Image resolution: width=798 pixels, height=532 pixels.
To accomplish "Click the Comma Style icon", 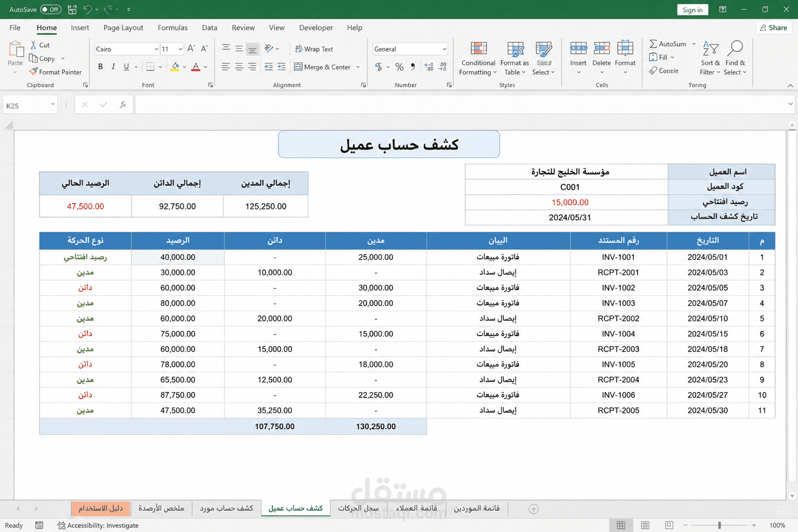I will (413, 66).
